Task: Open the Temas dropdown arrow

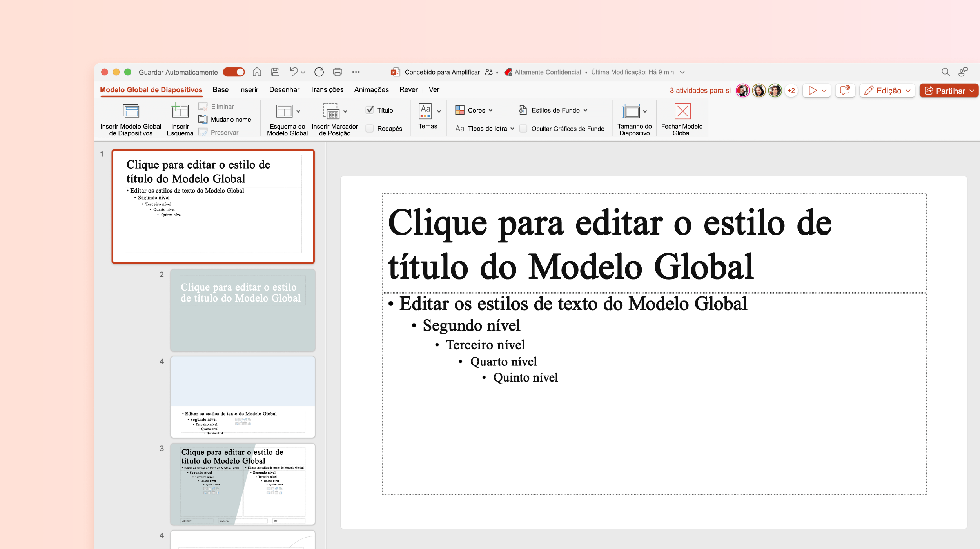Action: tap(439, 111)
